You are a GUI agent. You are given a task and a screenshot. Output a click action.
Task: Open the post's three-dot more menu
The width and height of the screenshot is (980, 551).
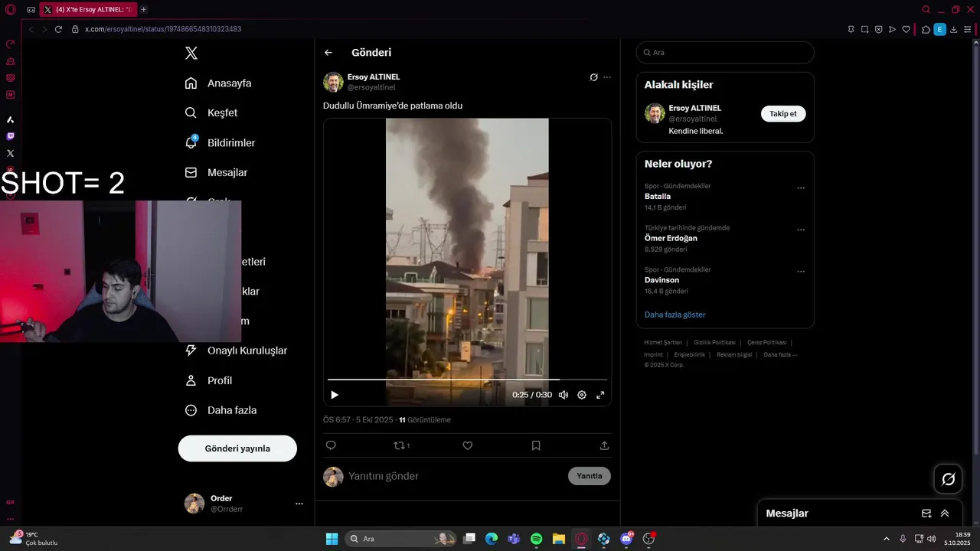pos(607,77)
